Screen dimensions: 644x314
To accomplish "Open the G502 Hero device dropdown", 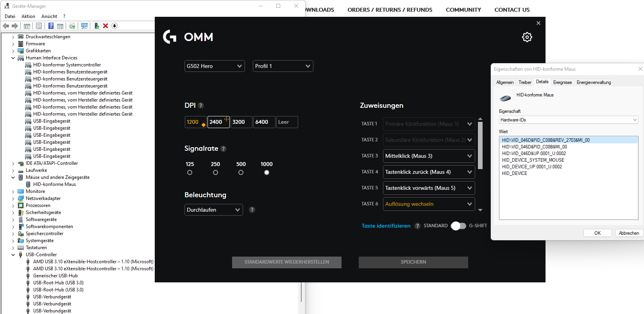I will point(215,66).
